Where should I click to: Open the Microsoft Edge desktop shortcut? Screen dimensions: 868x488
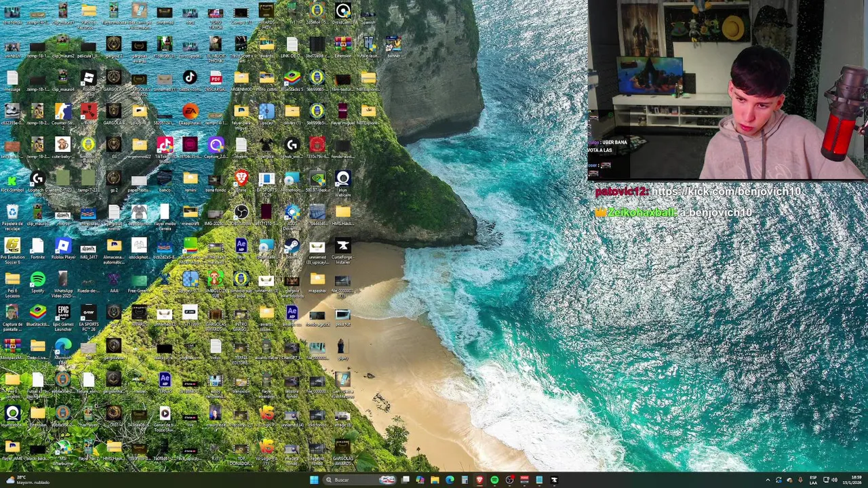point(63,351)
